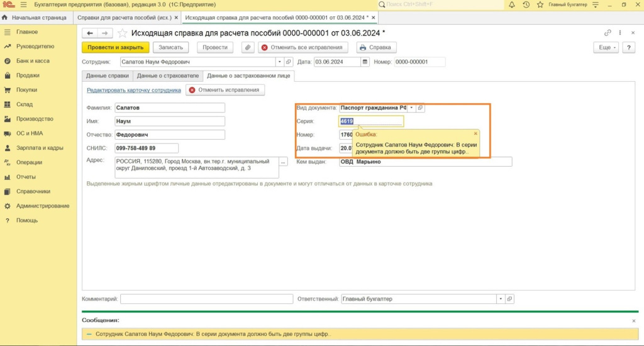The width and height of the screenshot is (644, 346).
Task: Click the ellipsis button next to Адрес
Action: pyautogui.click(x=283, y=162)
